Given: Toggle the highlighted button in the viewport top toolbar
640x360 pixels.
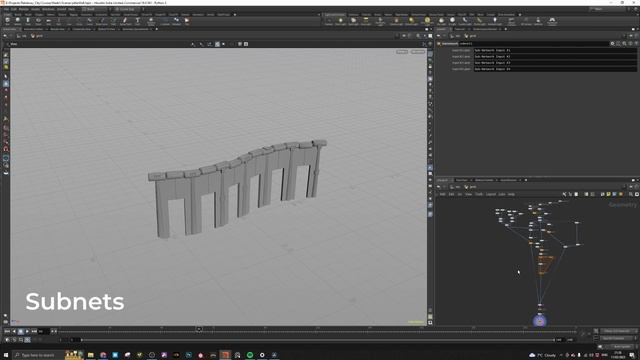Looking at the screenshot, I should point(217,44).
